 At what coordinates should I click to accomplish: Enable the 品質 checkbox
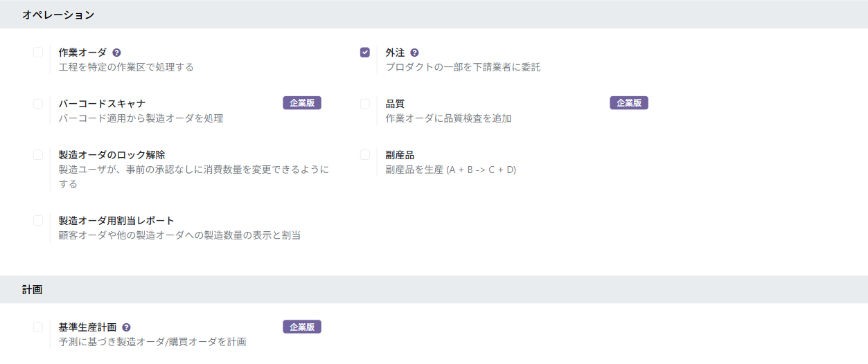pos(365,104)
